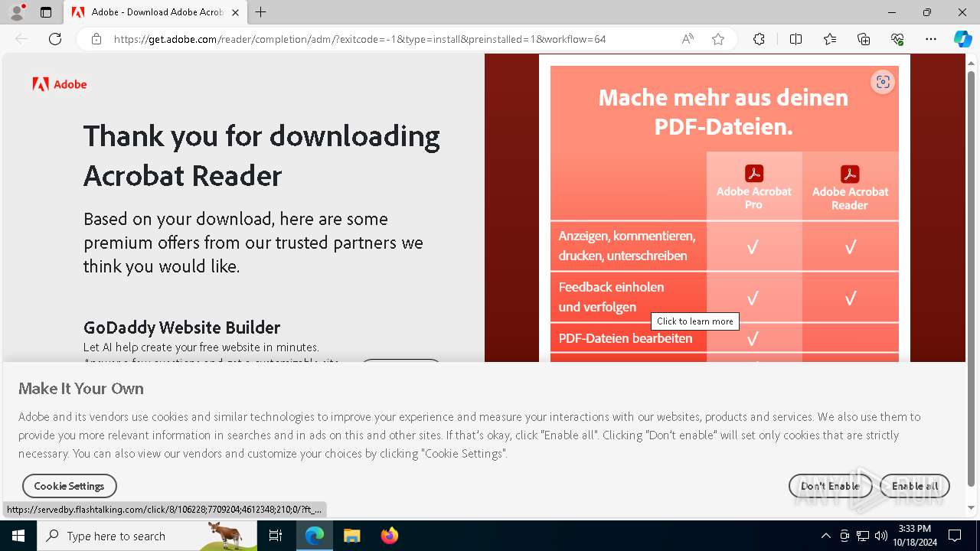The height and width of the screenshot is (551, 980).
Task: Click the visual search icon on ad
Action: click(x=883, y=83)
